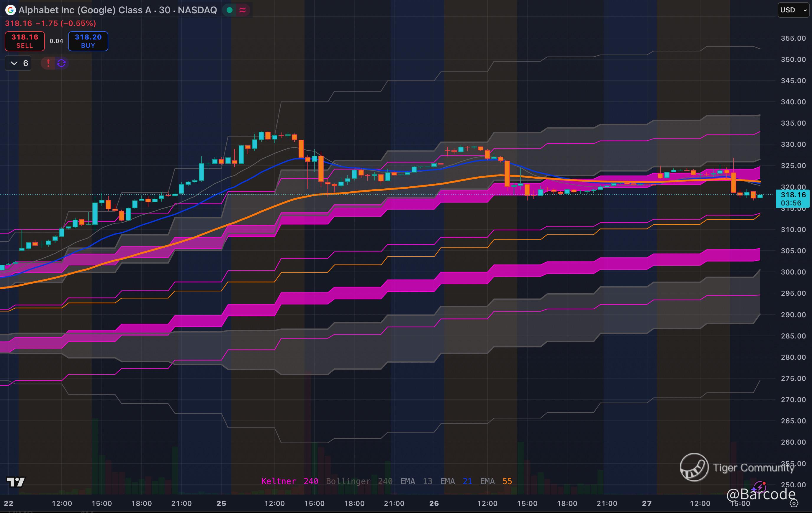Toggle the Bollinger 240 indicator label
This screenshot has height=513, width=812.
(359, 481)
